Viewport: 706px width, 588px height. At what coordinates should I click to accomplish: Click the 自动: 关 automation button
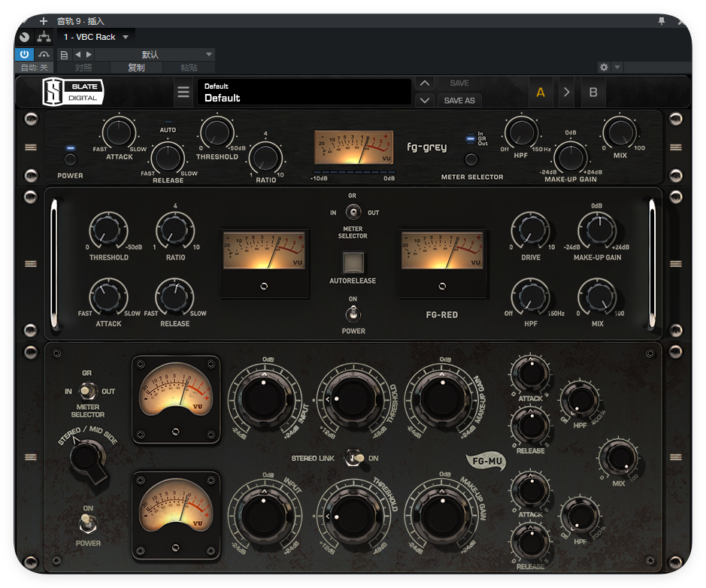[35, 68]
